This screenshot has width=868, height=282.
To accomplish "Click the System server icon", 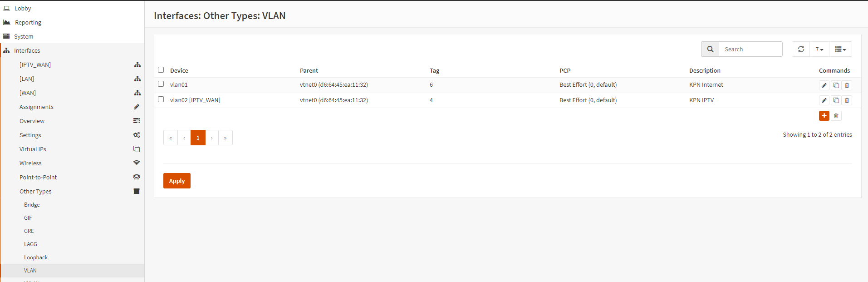I will pos(6,36).
